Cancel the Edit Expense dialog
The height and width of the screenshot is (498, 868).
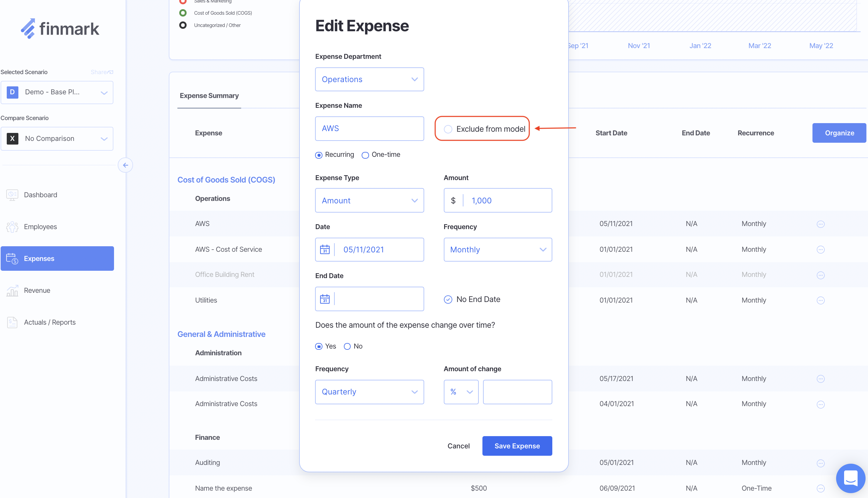[x=458, y=446]
